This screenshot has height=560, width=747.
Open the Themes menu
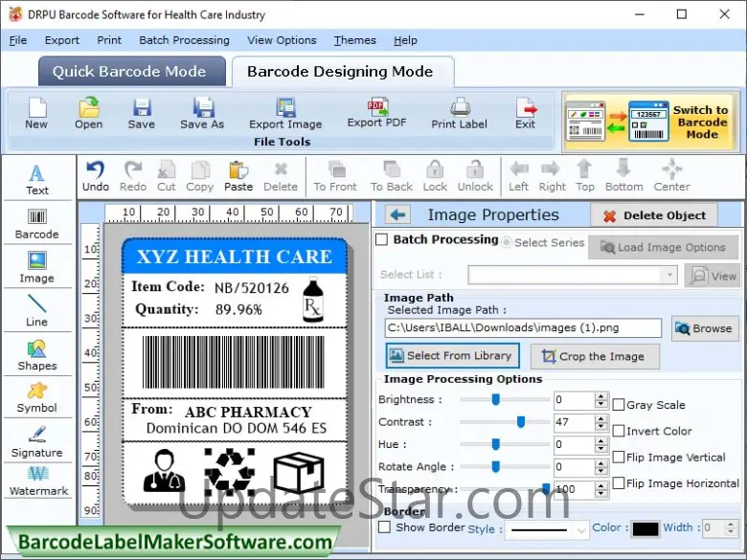click(355, 40)
